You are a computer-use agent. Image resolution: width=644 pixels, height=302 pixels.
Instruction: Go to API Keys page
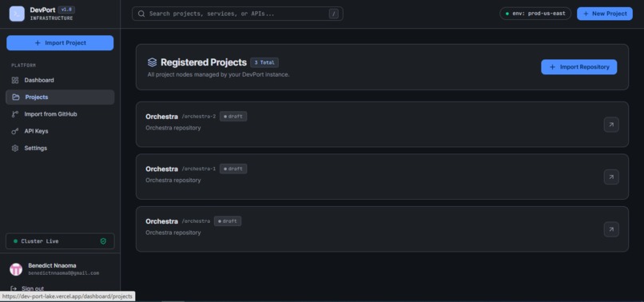60,131
